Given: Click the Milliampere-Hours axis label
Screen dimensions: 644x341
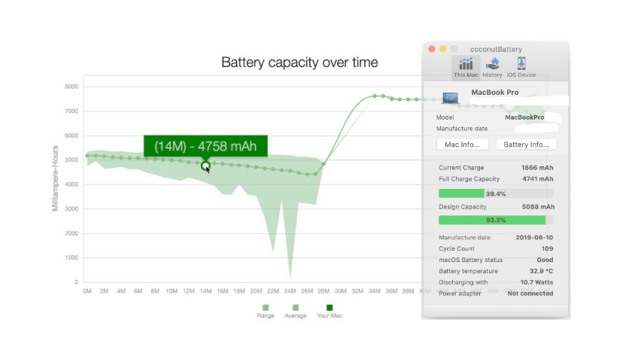Looking at the screenshot, I should click(x=55, y=178).
